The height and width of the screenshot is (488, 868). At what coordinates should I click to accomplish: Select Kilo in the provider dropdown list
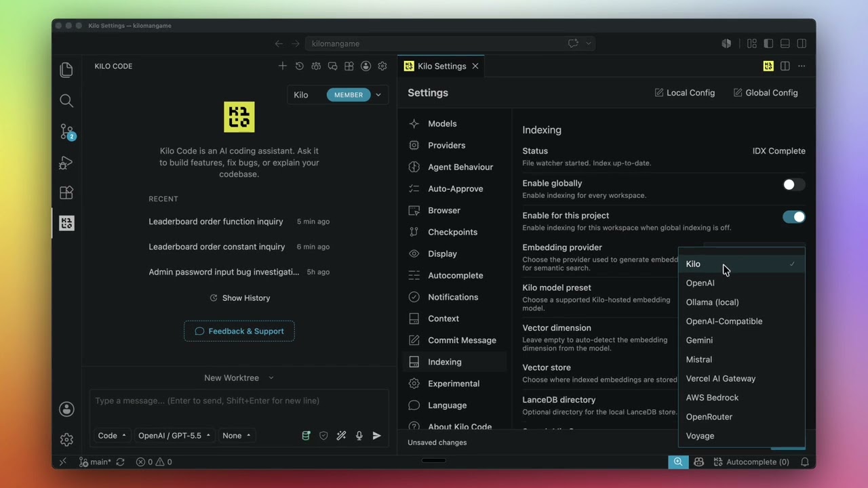(741, 264)
